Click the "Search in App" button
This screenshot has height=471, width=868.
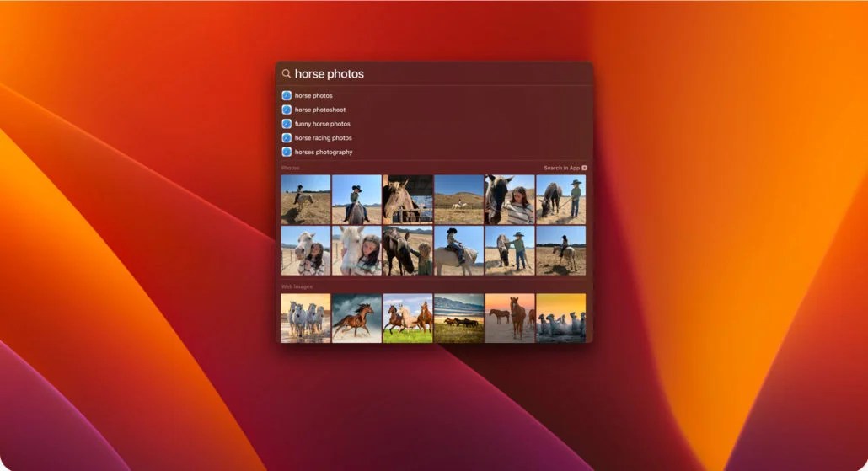(565, 168)
